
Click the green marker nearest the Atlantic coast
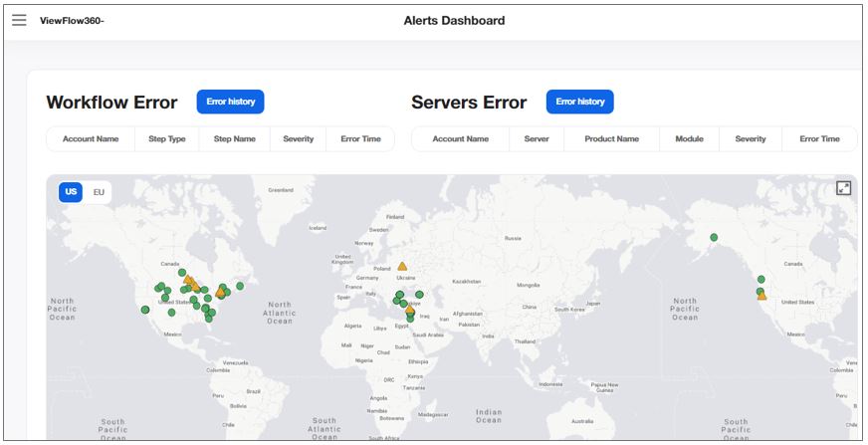(x=240, y=287)
